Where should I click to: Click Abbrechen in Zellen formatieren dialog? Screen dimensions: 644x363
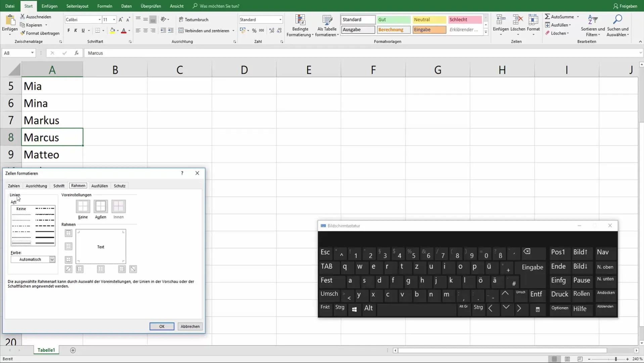pyautogui.click(x=190, y=326)
